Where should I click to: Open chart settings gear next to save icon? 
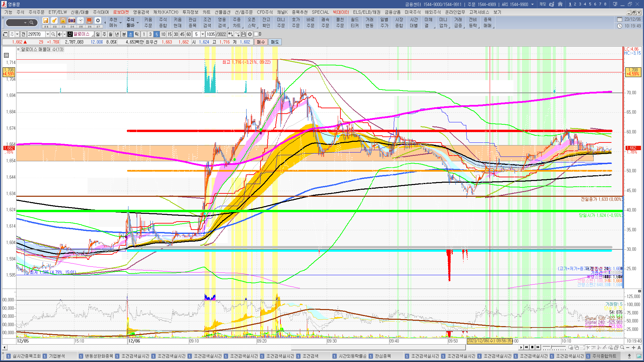(250, 34)
